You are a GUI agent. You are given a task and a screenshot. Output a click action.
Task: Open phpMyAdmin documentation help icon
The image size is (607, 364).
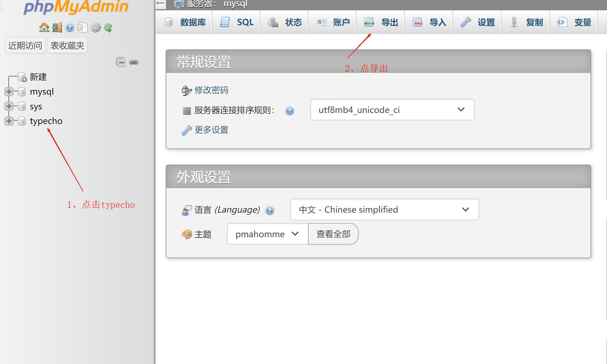tap(70, 28)
